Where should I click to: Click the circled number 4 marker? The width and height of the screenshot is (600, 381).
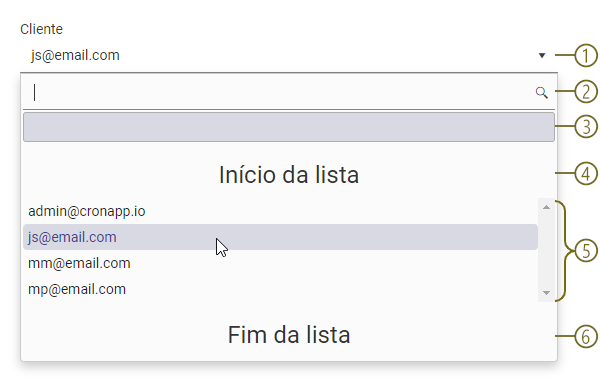point(586,173)
